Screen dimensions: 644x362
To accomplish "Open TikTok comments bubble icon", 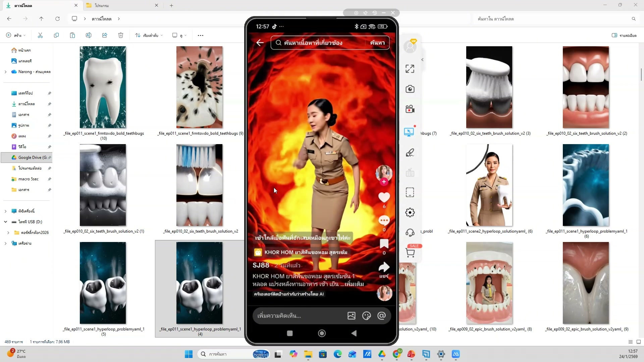I will 384,221.
